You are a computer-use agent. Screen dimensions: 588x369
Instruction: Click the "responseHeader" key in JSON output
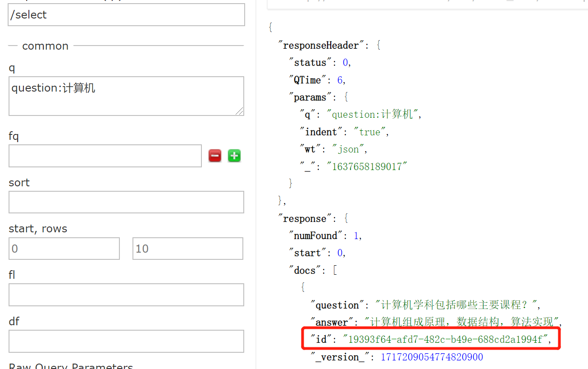point(321,45)
